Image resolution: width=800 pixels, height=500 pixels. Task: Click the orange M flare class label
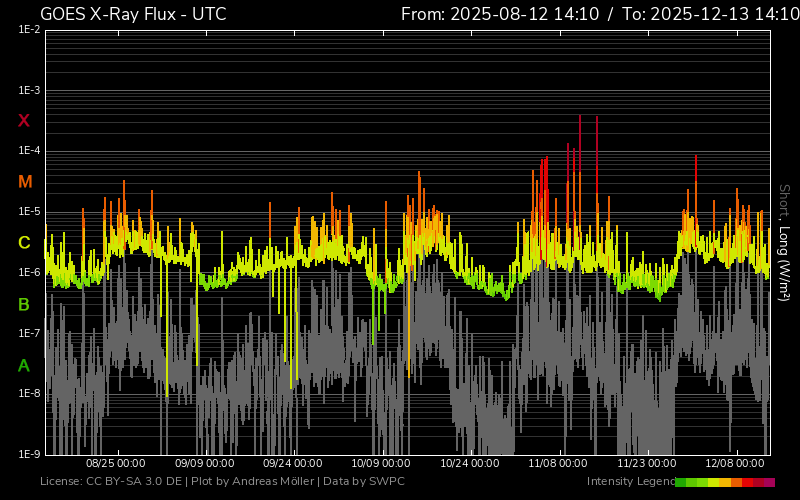tap(25, 182)
